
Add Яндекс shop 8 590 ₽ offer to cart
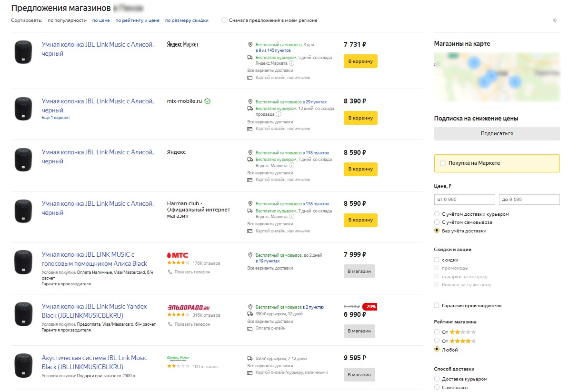pyautogui.click(x=360, y=169)
